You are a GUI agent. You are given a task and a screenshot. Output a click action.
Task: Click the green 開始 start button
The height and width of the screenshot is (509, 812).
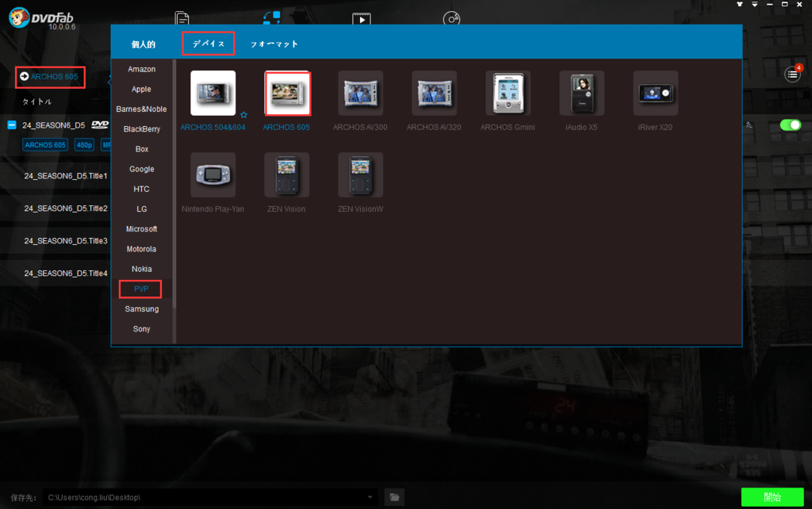[x=772, y=497]
